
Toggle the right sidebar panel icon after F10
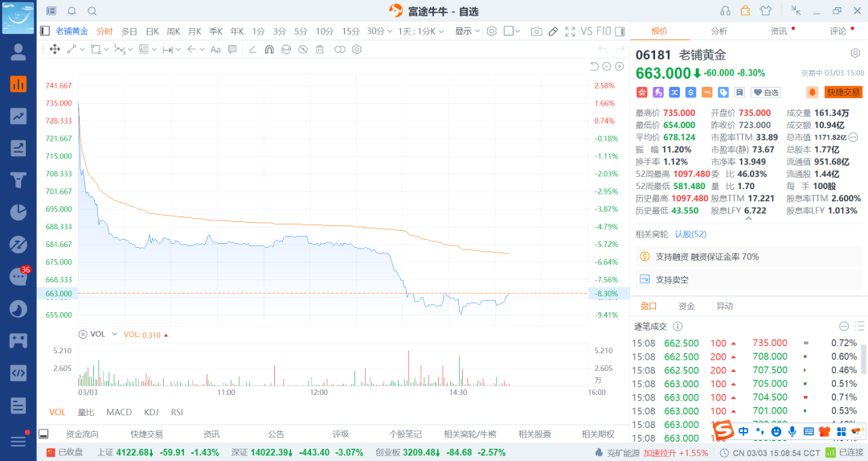(x=620, y=31)
